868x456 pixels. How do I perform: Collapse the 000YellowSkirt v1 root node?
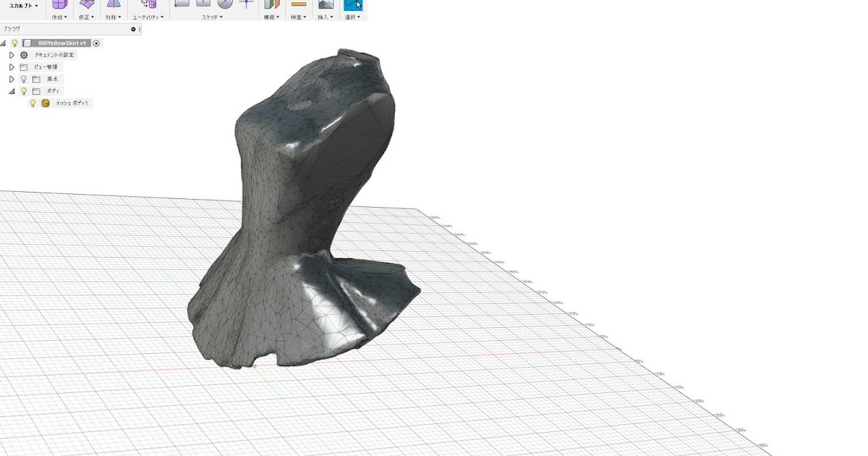point(4,43)
